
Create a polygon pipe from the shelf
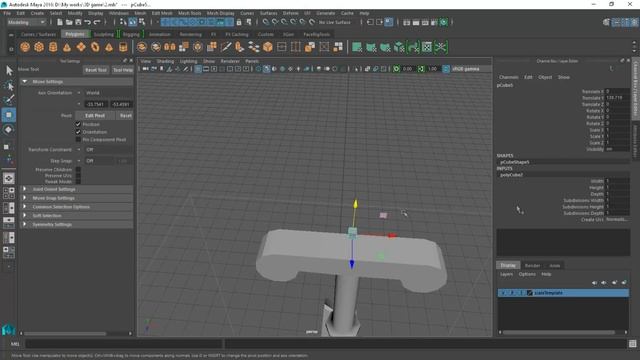123,47
